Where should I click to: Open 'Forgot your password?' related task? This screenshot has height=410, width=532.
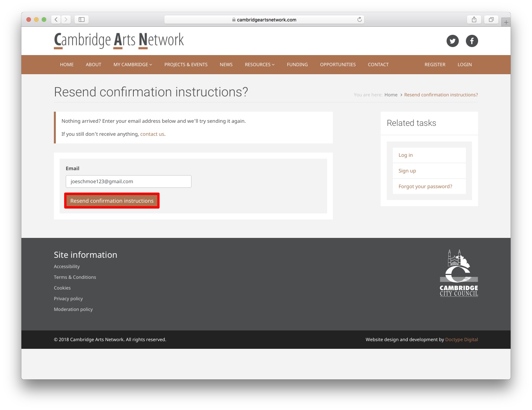(425, 187)
